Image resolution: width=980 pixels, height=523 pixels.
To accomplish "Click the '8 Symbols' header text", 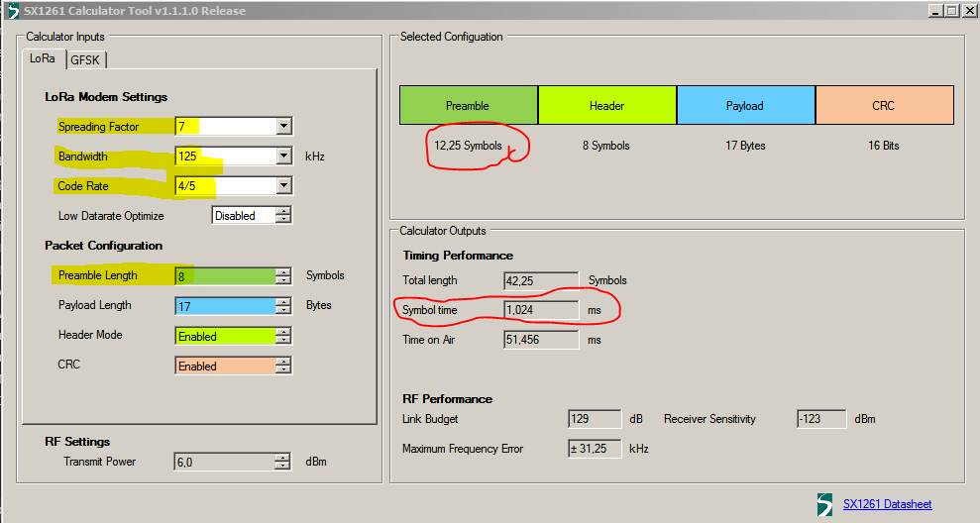I will 606,146.
